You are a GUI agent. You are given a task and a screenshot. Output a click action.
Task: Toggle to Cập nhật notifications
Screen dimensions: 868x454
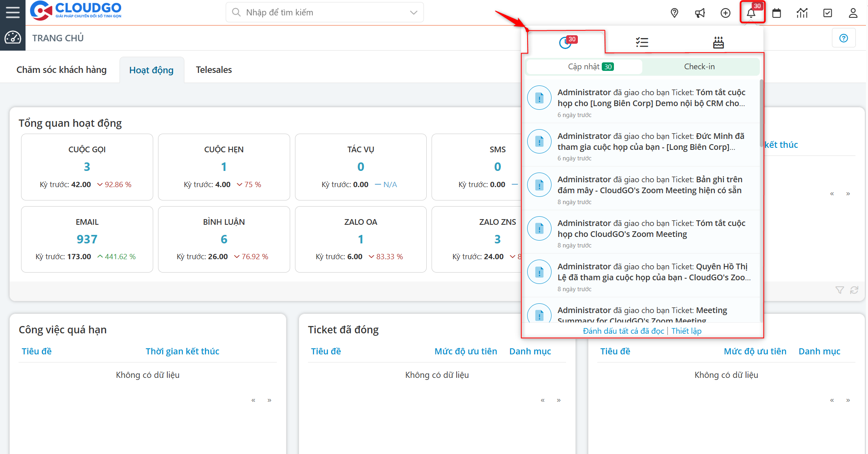click(584, 66)
